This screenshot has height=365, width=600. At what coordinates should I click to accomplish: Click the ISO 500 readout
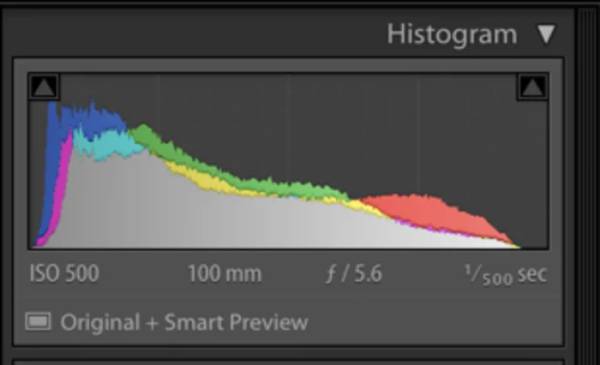click(x=64, y=273)
